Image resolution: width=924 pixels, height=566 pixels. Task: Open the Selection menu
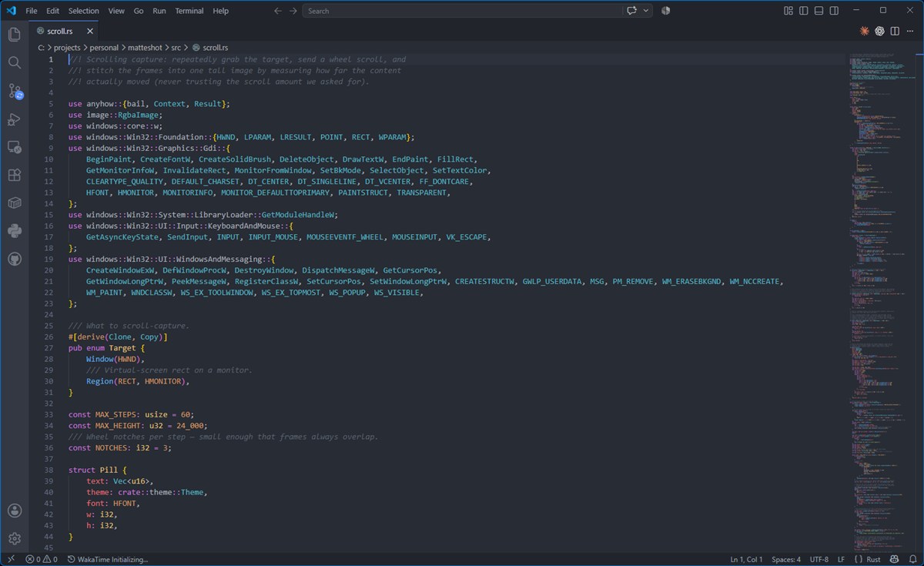(x=83, y=11)
